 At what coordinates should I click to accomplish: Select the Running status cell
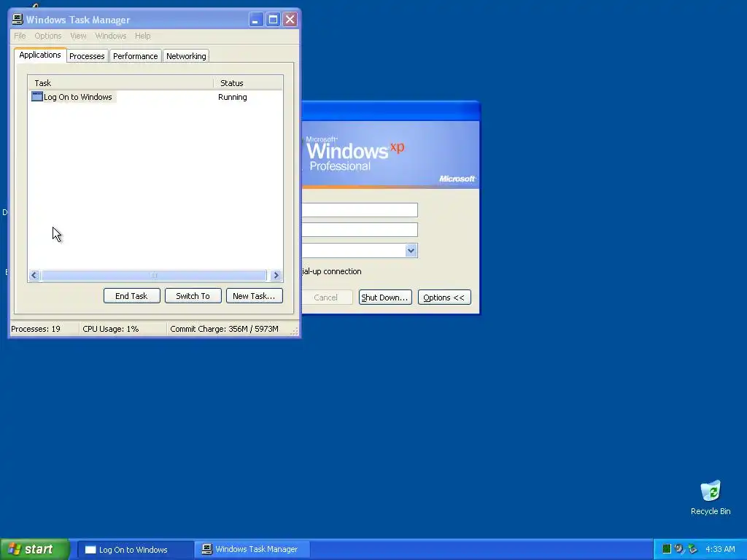point(233,97)
